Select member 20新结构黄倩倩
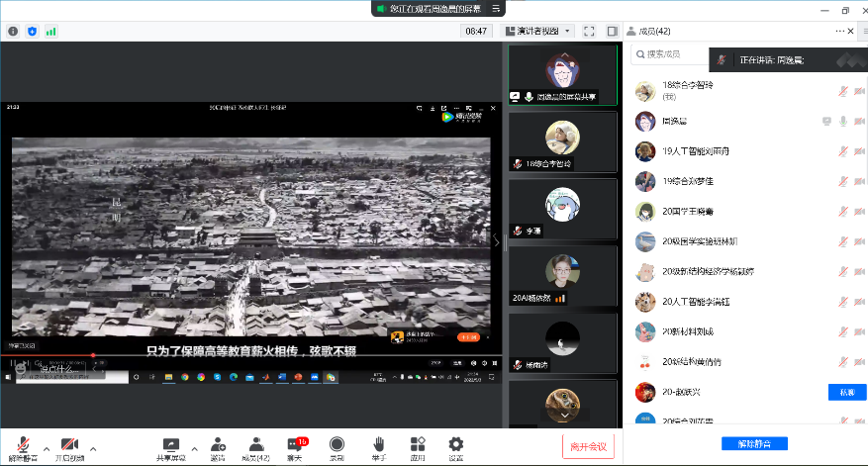Image resolution: width=868 pixels, height=466 pixels. 692,362
